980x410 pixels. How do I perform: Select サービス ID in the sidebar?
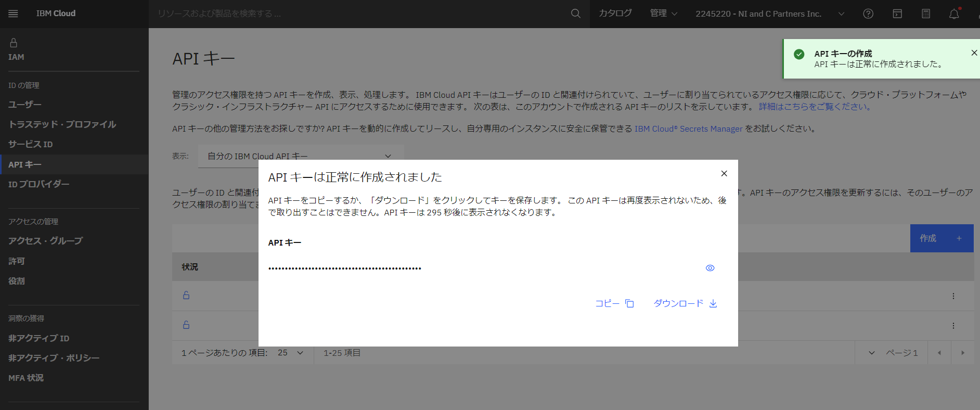(31, 144)
